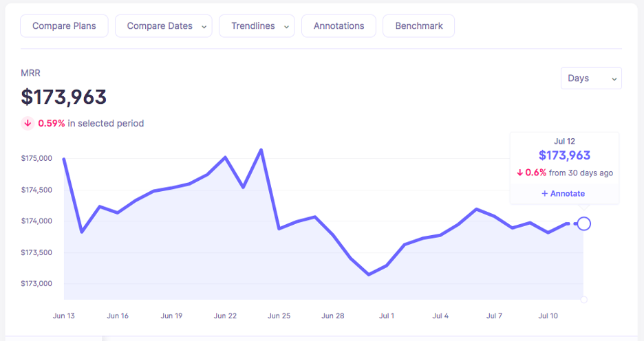This screenshot has width=644, height=341.
Task: Open the Annotations option
Action: click(x=339, y=26)
